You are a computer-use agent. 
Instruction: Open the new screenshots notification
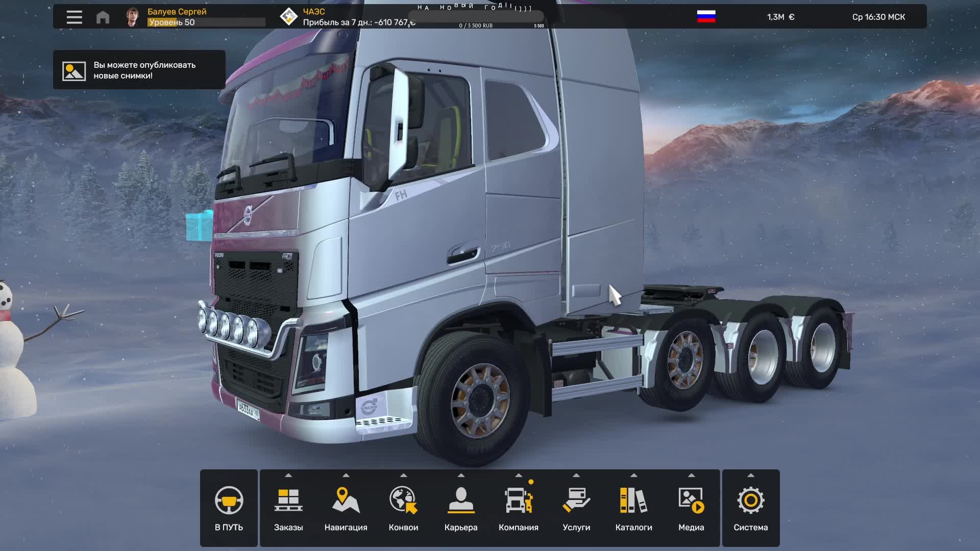pyautogui.click(x=139, y=70)
